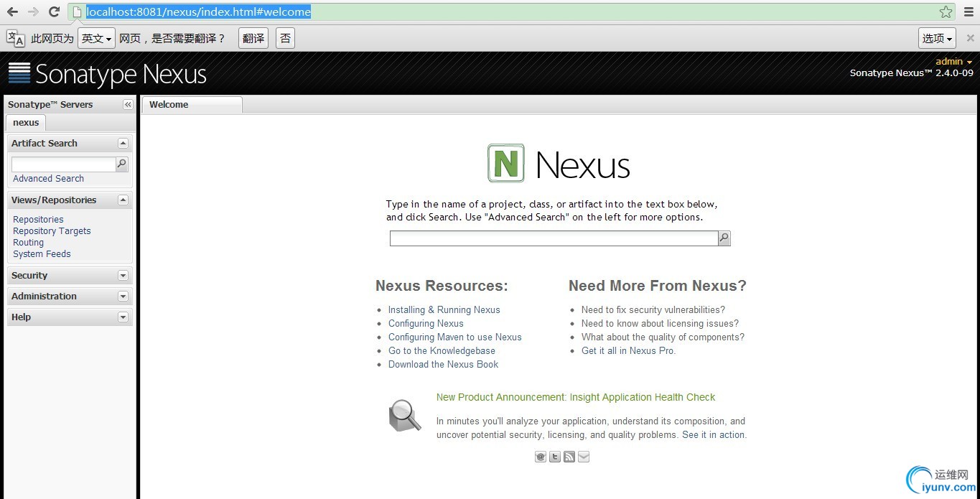Click the 翻译 translate button
This screenshot has height=499, width=980.
point(253,38)
